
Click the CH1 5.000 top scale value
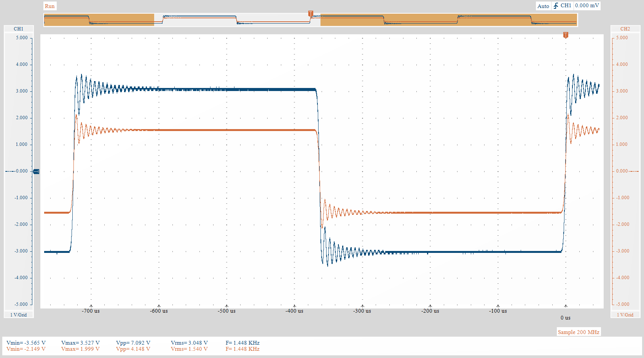[22, 38]
